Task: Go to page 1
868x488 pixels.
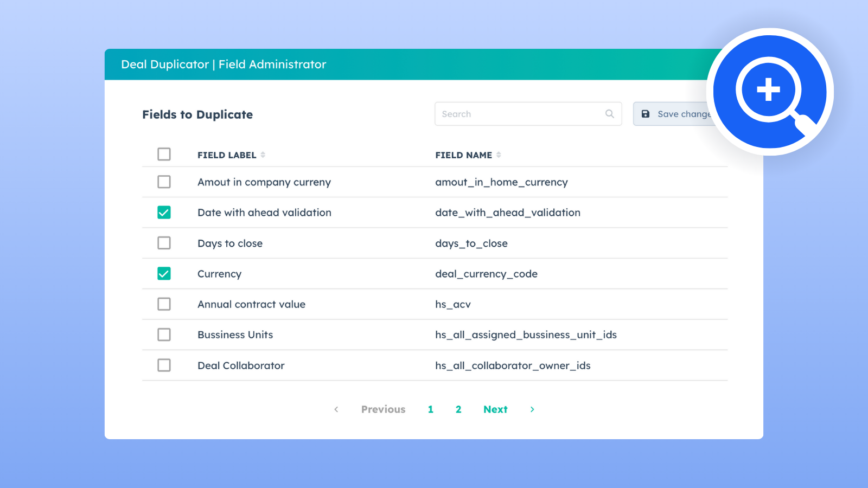Action: (431, 409)
